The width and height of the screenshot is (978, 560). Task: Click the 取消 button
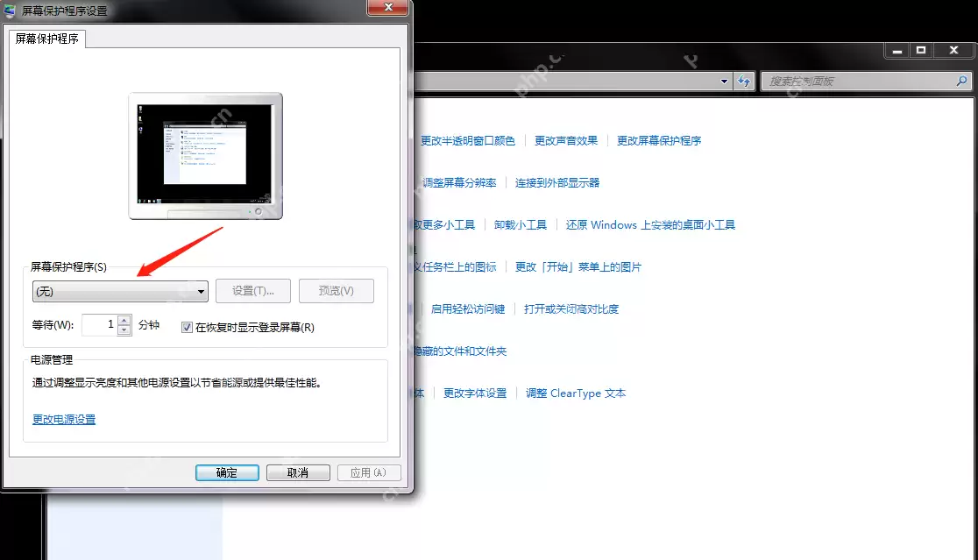(298, 472)
